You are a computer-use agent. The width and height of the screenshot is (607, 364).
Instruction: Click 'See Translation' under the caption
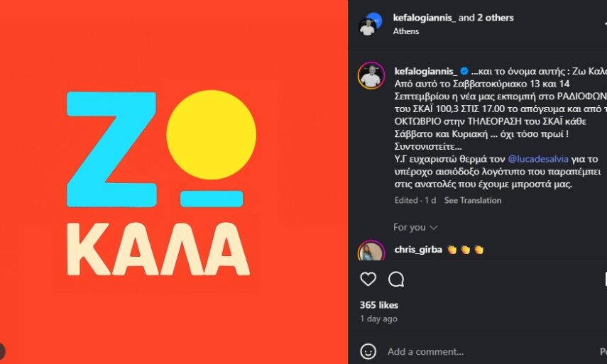click(x=473, y=200)
